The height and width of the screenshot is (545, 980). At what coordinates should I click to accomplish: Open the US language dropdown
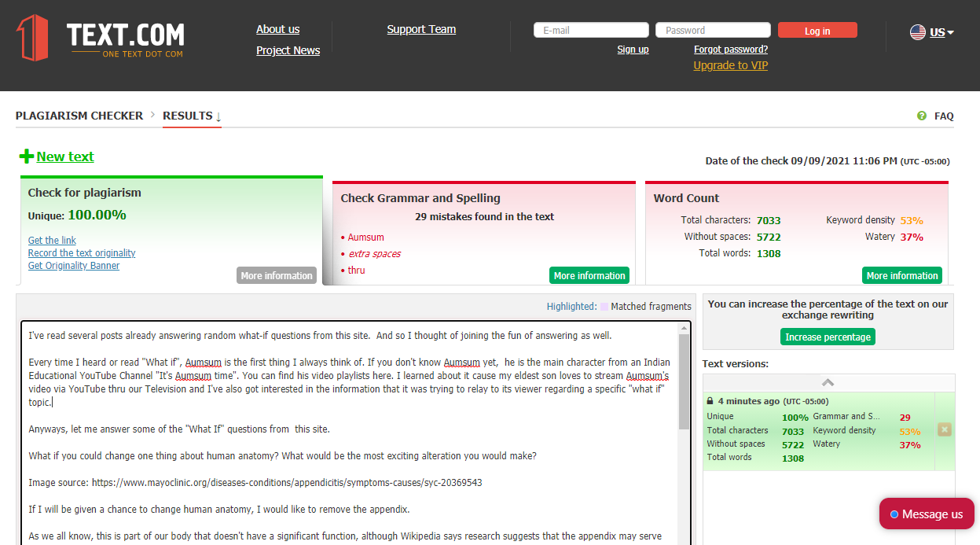pos(941,32)
